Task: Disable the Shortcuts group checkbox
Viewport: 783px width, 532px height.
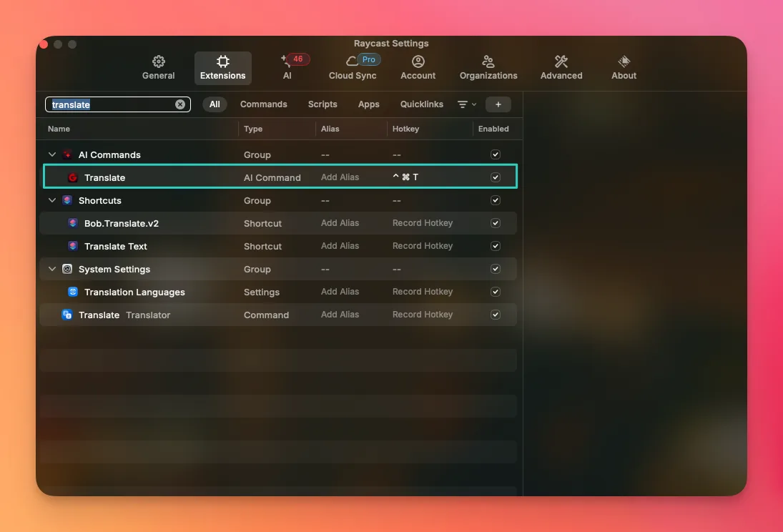Action: [496, 200]
